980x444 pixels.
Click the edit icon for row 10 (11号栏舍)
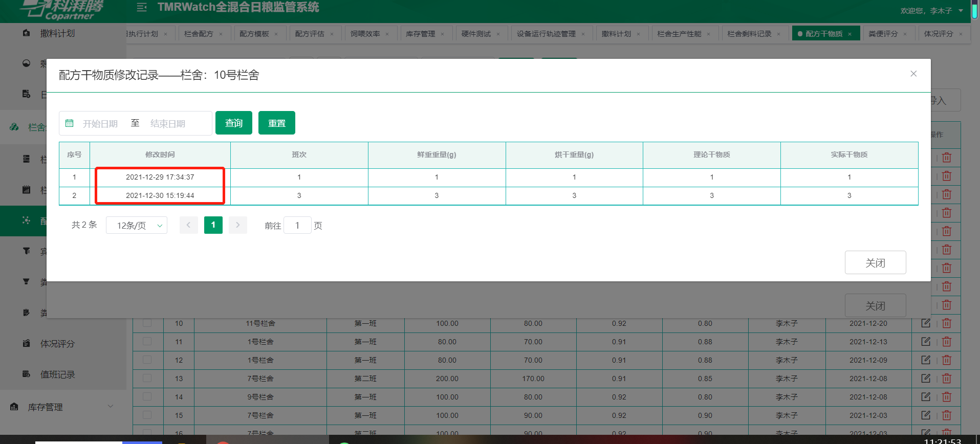(x=925, y=323)
